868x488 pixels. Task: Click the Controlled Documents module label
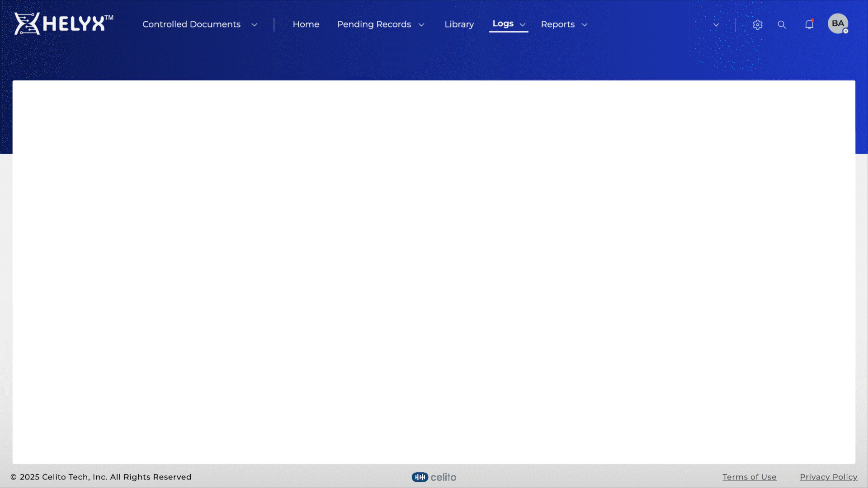click(x=191, y=24)
